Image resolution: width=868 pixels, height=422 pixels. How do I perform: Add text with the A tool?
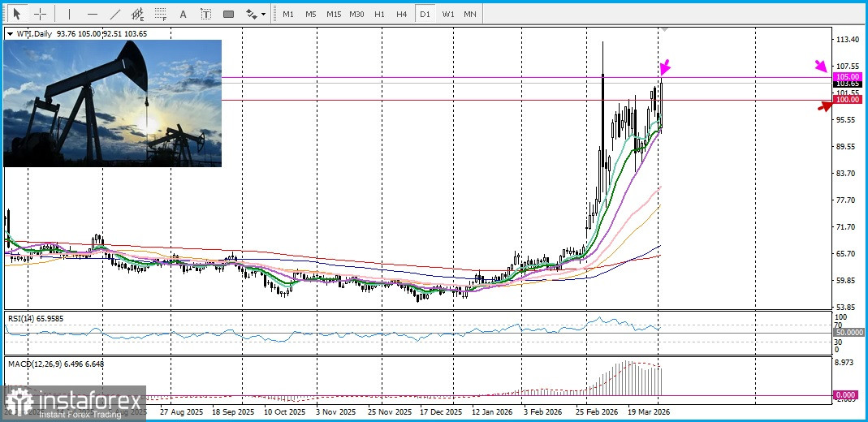pyautogui.click(x=183, y=14)
